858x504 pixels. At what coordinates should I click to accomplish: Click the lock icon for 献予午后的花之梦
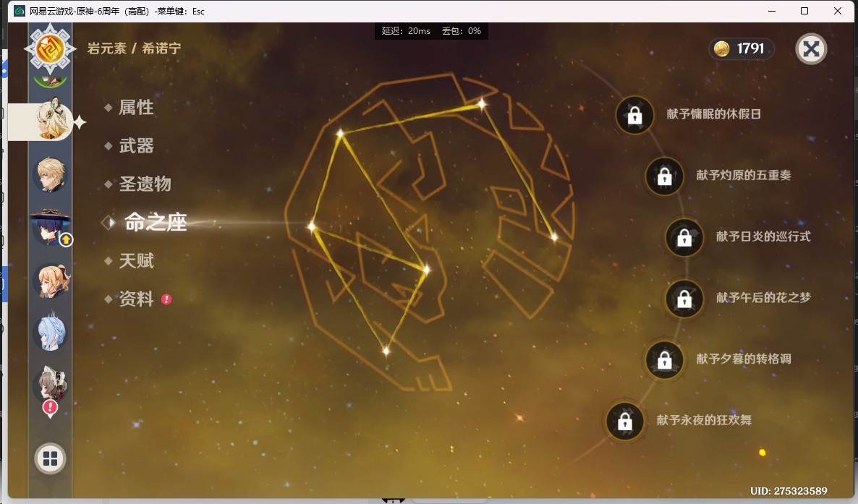click(684, 299)
